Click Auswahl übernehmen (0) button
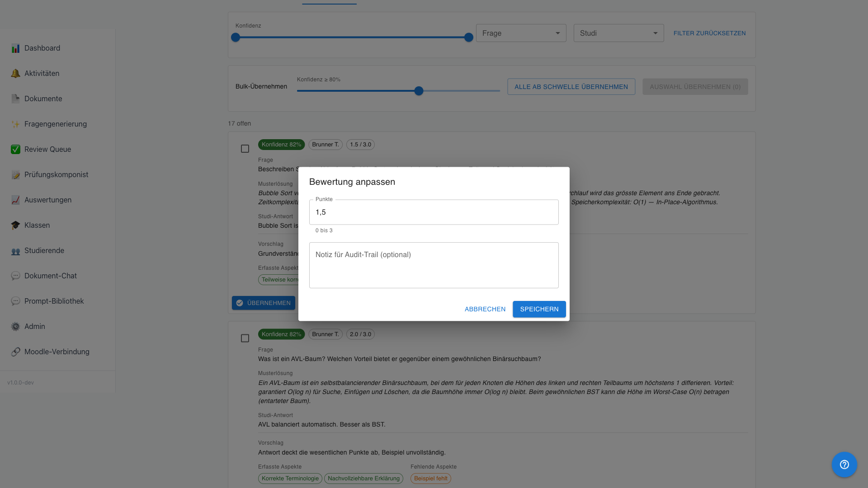The height and width of the screenshot is (488, 868). (695, 87)
